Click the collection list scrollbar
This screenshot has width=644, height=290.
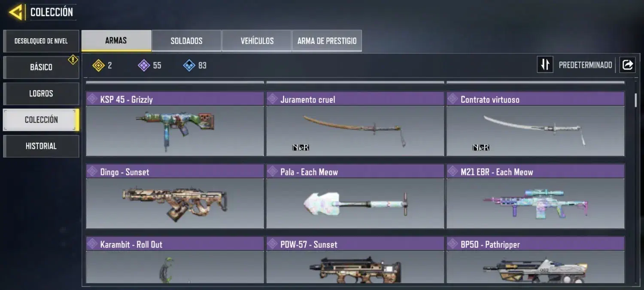coord(636,100)
